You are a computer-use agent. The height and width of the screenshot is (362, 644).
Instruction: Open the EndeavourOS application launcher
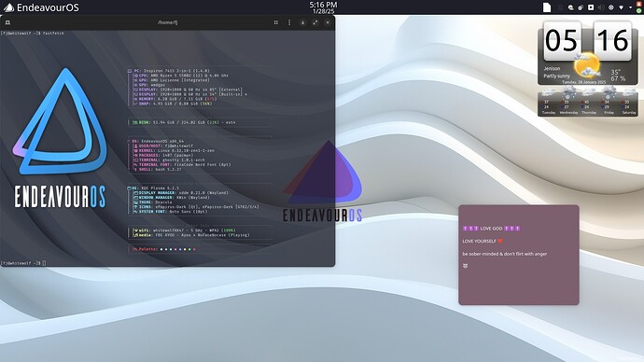click(41, 7)
